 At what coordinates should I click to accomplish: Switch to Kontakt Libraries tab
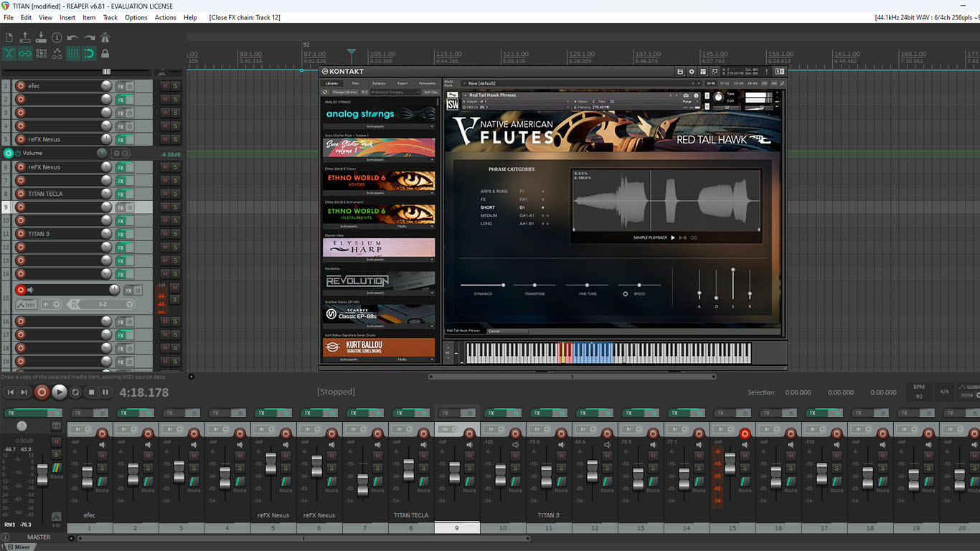click(x=332, y=83)
